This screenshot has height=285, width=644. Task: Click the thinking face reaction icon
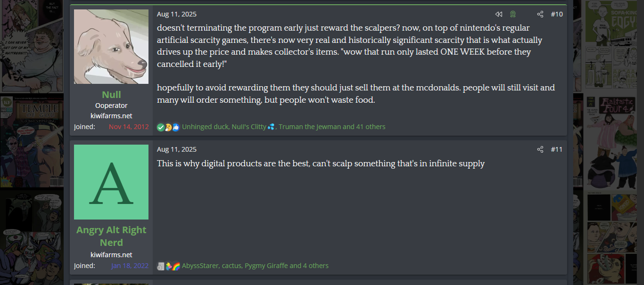[x=168, y=127]
